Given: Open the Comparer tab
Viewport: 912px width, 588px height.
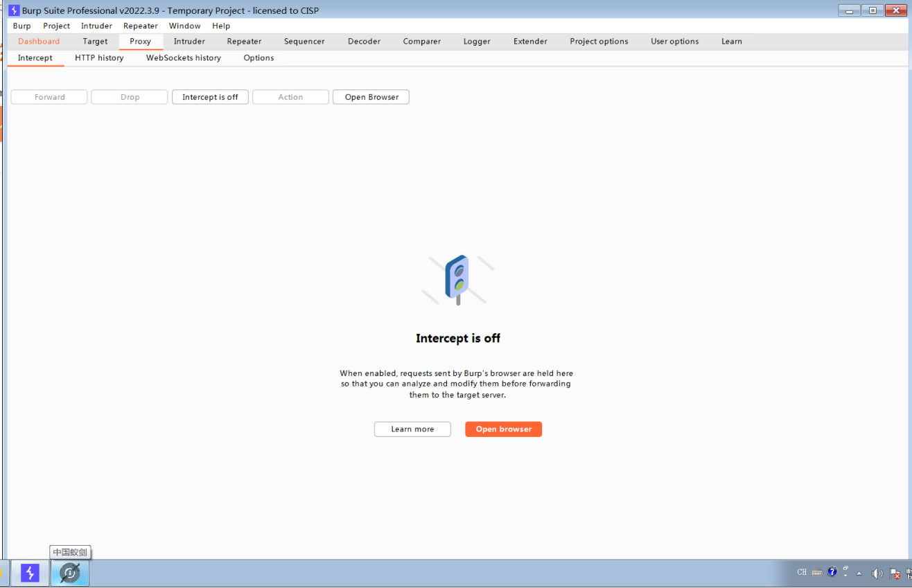Looking at the screenshot, I should [421, 42].
